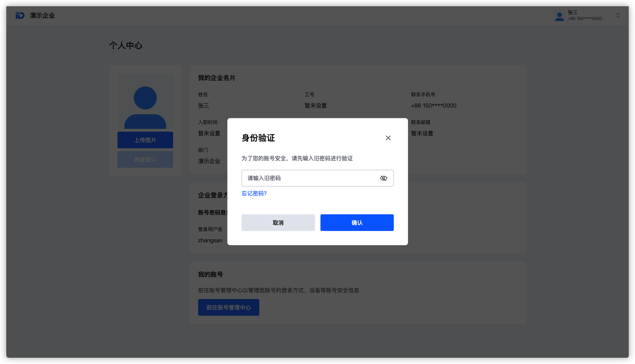635x364 pixels.
Task: Click the 个人中心 page heading
Action: click(x=125, y=45)
